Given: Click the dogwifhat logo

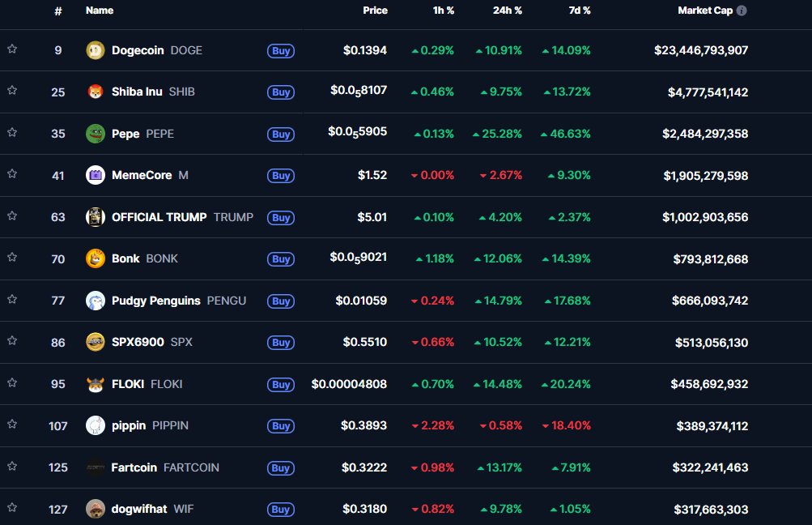Looking at the screenshot, I should click(96, 509).
